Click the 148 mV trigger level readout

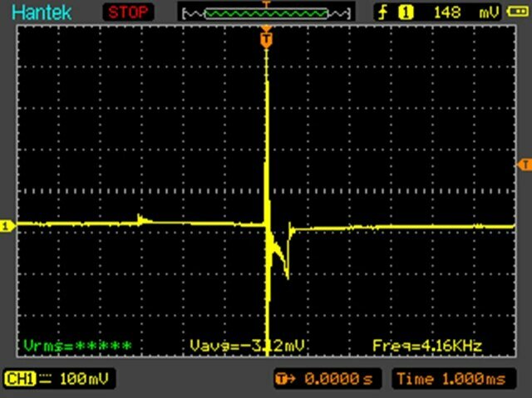tap(466, 13)
